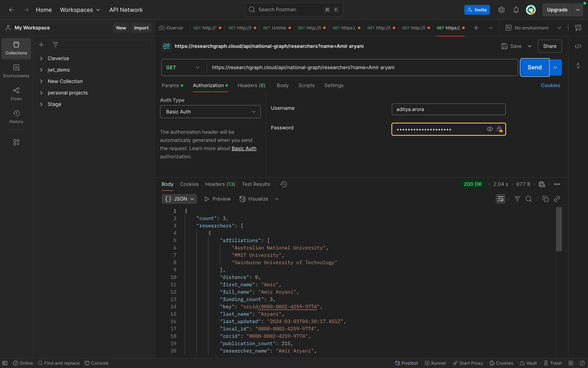Go forward with the right arrow

coord(26,10)
